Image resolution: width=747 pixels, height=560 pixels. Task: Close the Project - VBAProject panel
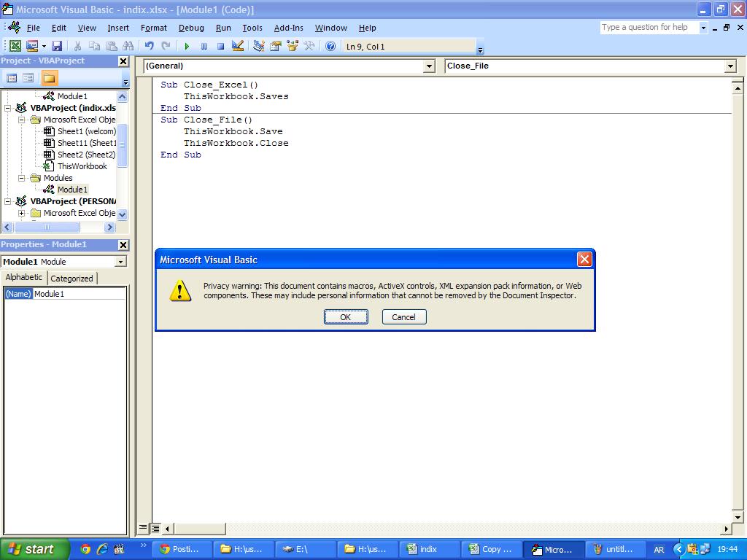123,61
